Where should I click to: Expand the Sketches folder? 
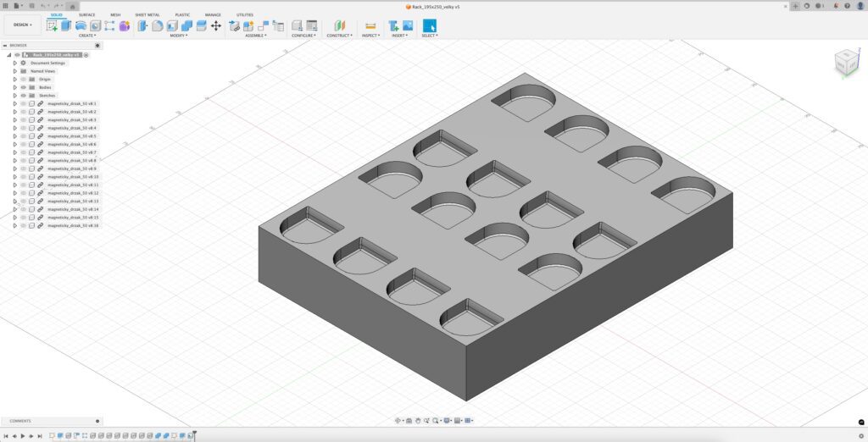coord(15,96)
